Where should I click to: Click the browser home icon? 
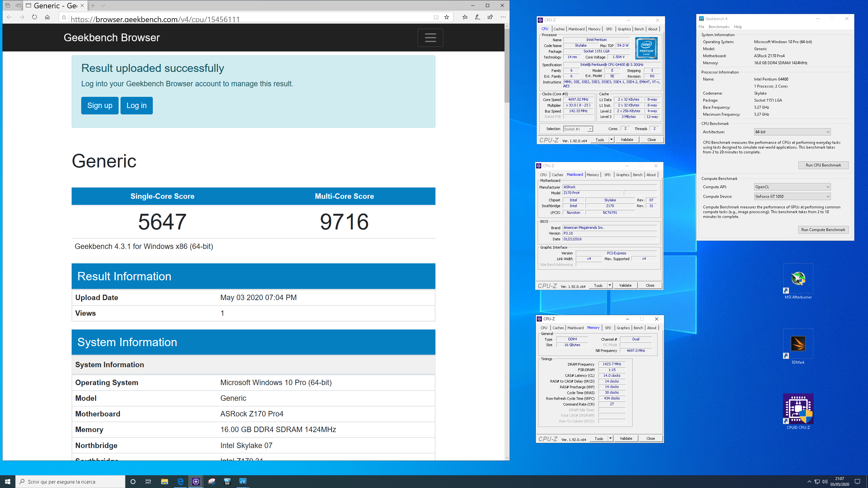point(47,17)
